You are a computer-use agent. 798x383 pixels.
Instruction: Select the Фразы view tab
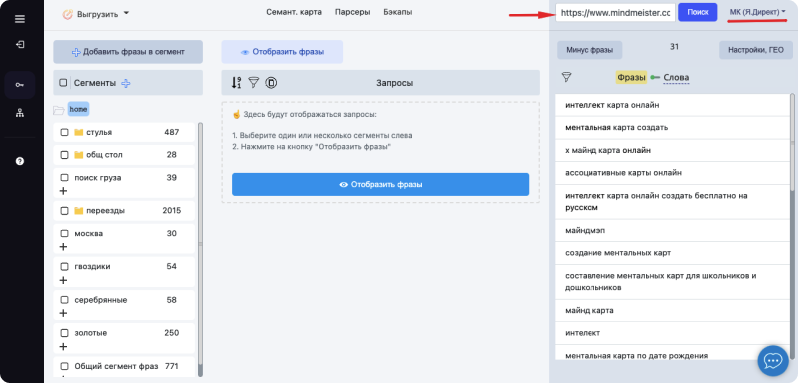tap(631, 77)
